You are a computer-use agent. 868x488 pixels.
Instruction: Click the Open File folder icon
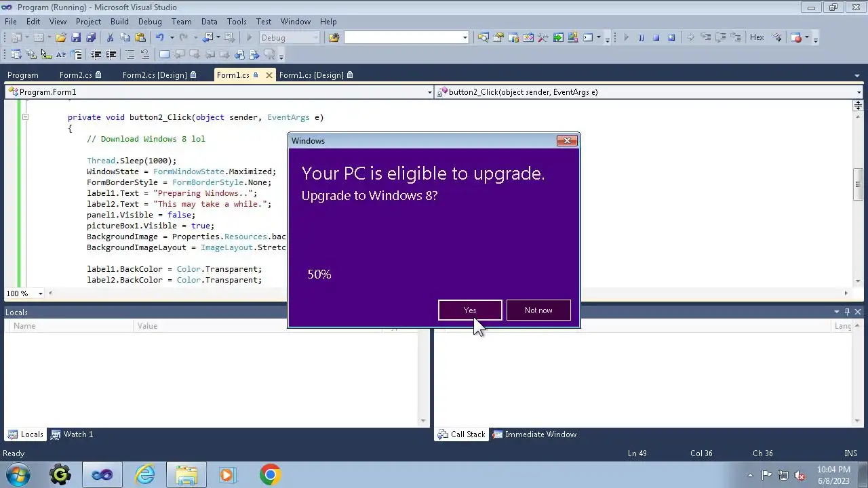click(x=60, y=38)
